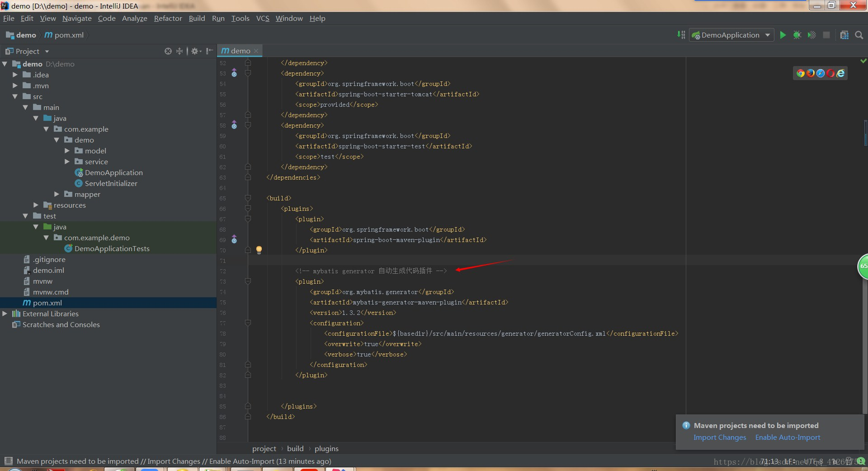This screenshot has height=471, width=868.
Task: Open pom.xml in Opera browser
Action: coord(830,73)
